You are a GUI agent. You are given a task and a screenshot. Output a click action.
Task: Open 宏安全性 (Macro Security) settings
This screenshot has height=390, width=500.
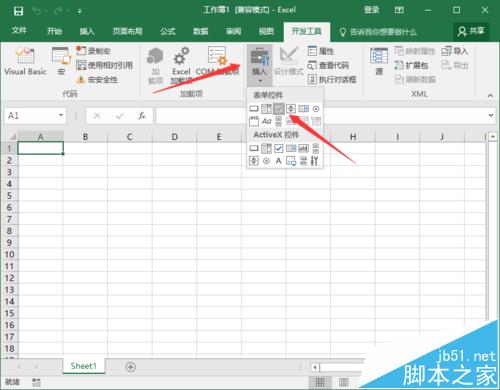(x=97, y=80)
